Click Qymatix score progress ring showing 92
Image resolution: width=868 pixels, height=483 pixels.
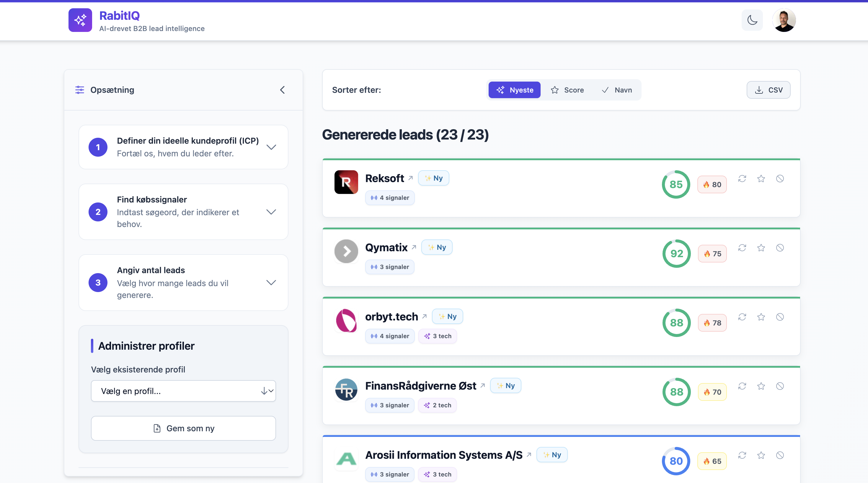(x=676, y=254)
